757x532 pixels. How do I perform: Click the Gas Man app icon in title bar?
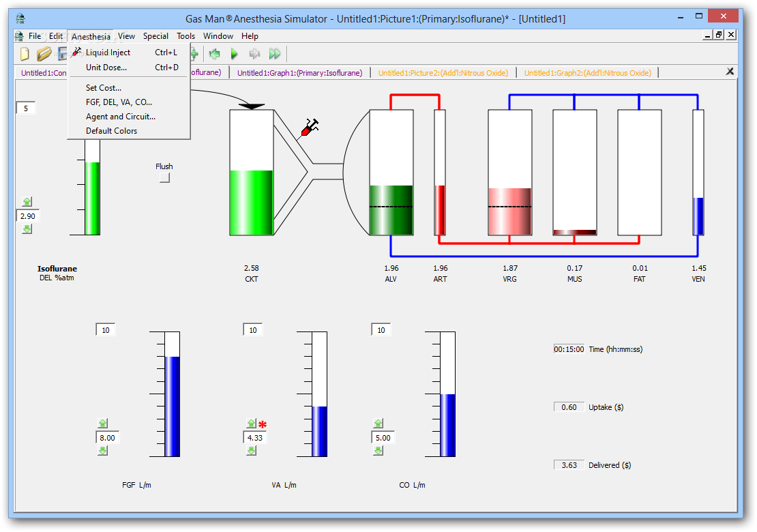coord(20,19)
